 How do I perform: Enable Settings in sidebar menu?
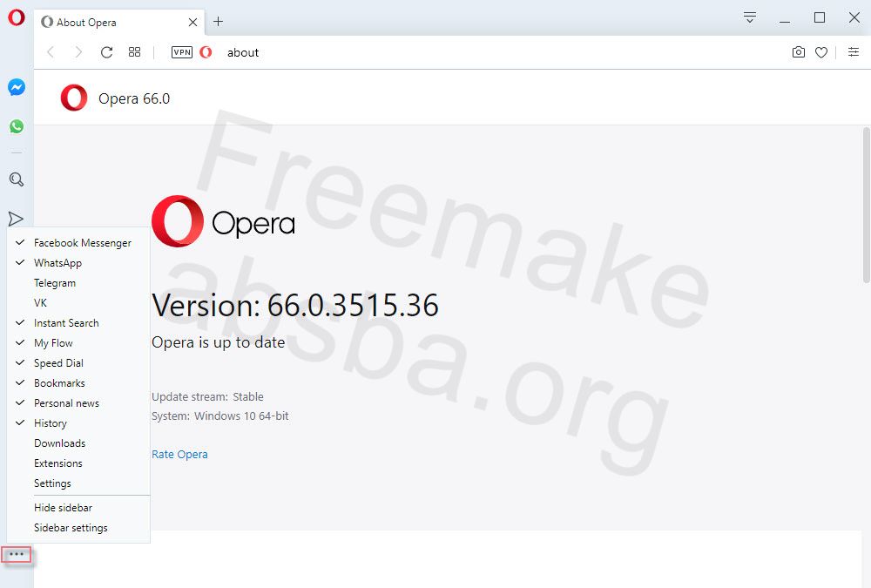[x=78, y=483]
